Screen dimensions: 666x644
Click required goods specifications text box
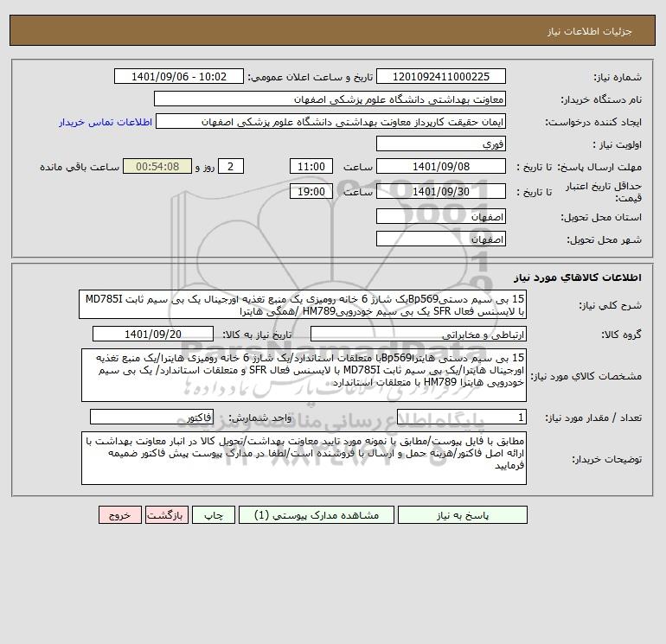[304, 375]
